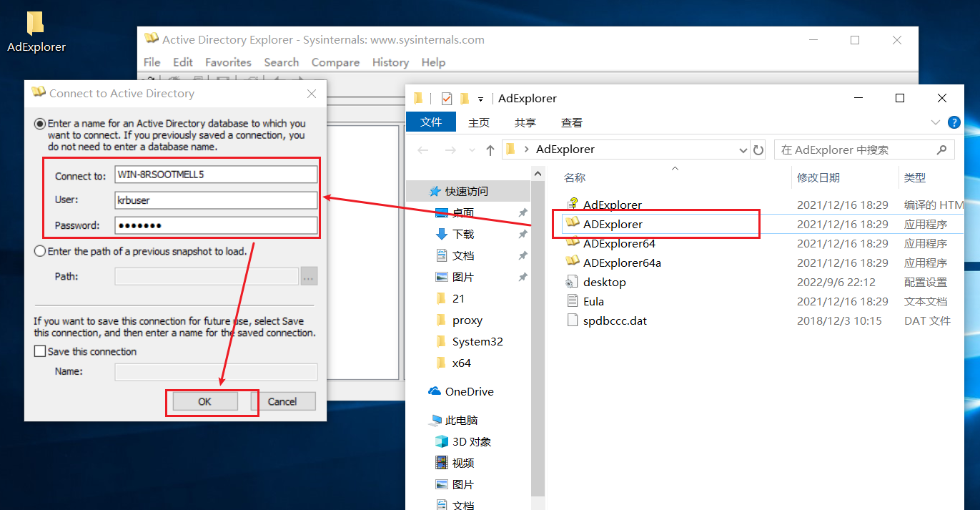Open the AdExplorer desktop folder icon
The height and width of the screenshot is (510, 980).
pos(36,32)
